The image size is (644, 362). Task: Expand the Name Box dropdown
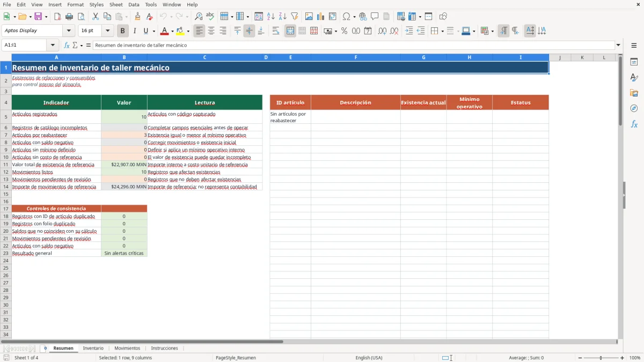coord(53,46)
